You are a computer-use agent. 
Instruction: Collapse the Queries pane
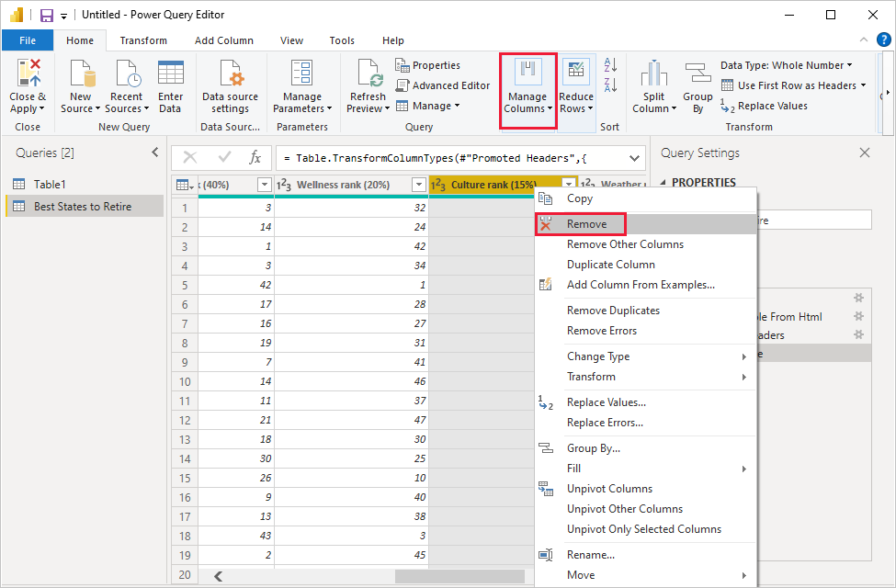pyautogui.click(x=155, y=152)
